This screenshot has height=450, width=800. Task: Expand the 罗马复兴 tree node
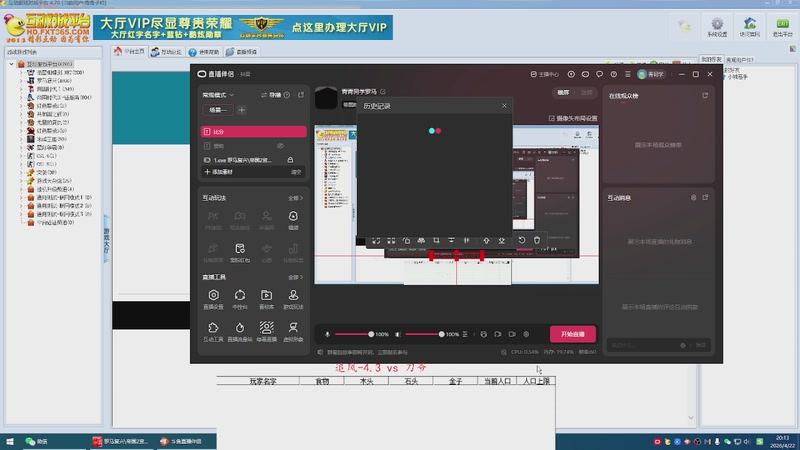tap(21, 81)
